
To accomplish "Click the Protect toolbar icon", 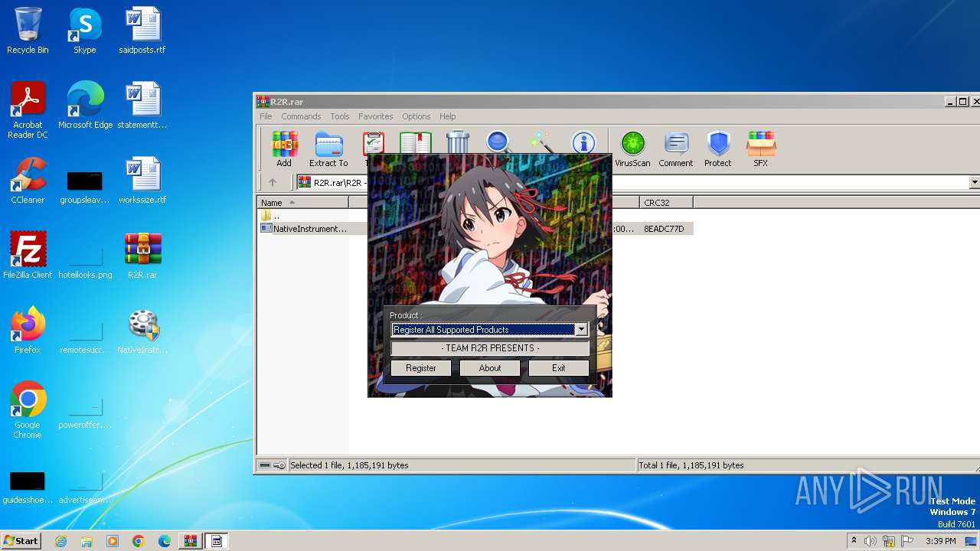I will click(718, 148).
